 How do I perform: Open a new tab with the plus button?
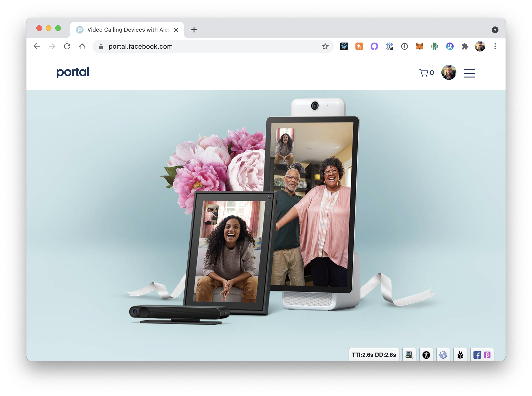[x=194, y=30]
